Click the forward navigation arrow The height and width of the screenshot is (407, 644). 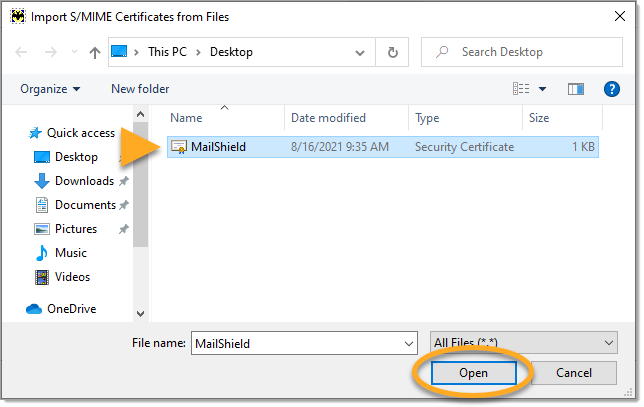(x=50, y=52)
